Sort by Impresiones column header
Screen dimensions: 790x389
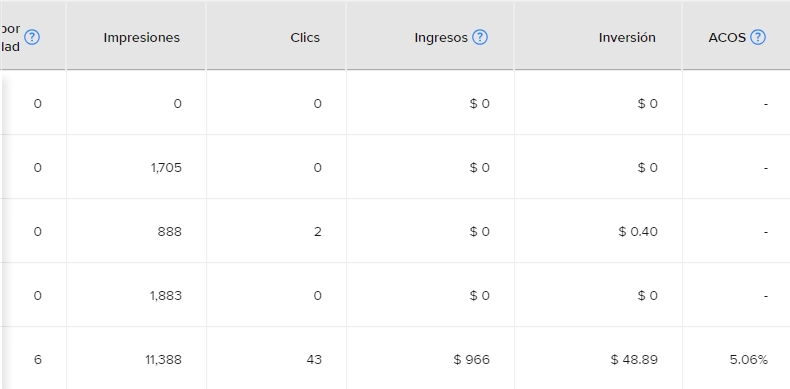[x=142, y=38]
